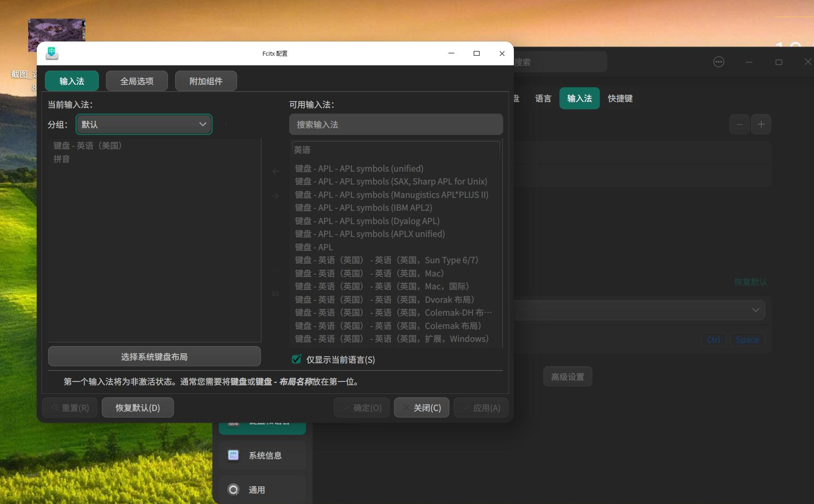
Task: Open 系统信息 via its info icon in sidebar
Action: pyautogui.click(x=233, y=455)
